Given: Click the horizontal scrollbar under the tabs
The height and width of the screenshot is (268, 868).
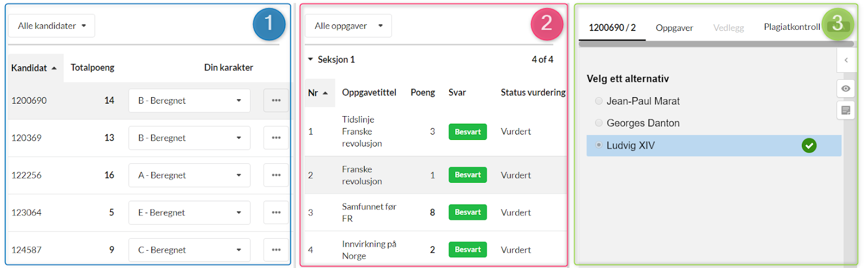Looking at the screenshot, I should (716, 44).
